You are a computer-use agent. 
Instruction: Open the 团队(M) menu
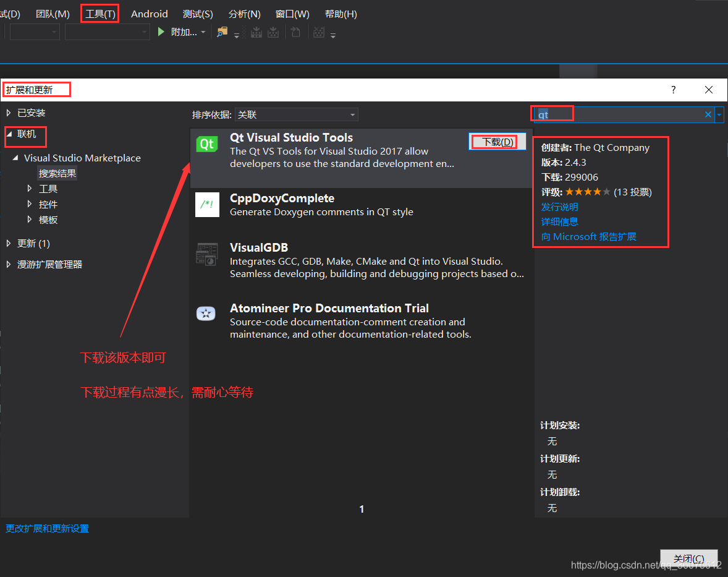[53, 14]
